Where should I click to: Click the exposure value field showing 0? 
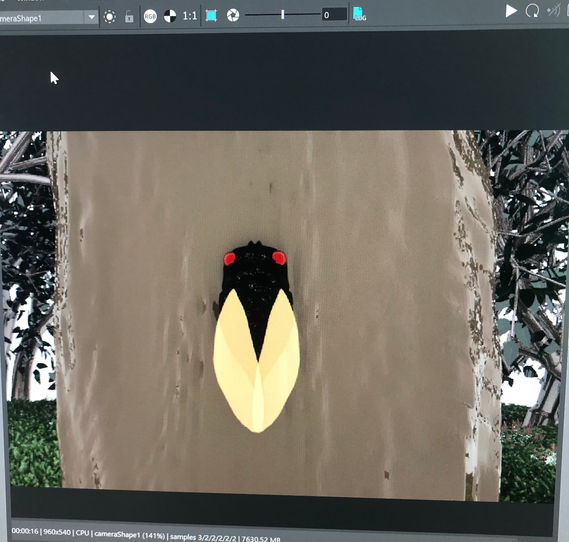pyautogui.click(x=334, y=15)
